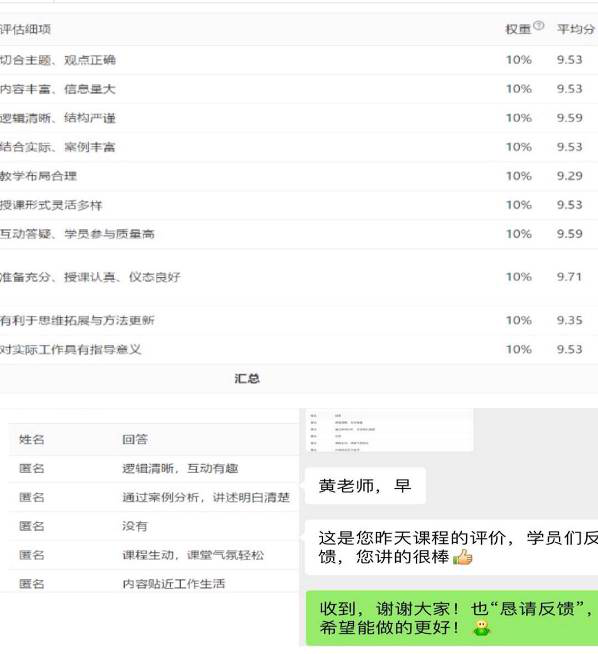Select the answer 内容贴近工作生活
Image resolution: width=598 pixels, height=654 pixels.
[x=173, y=584]
